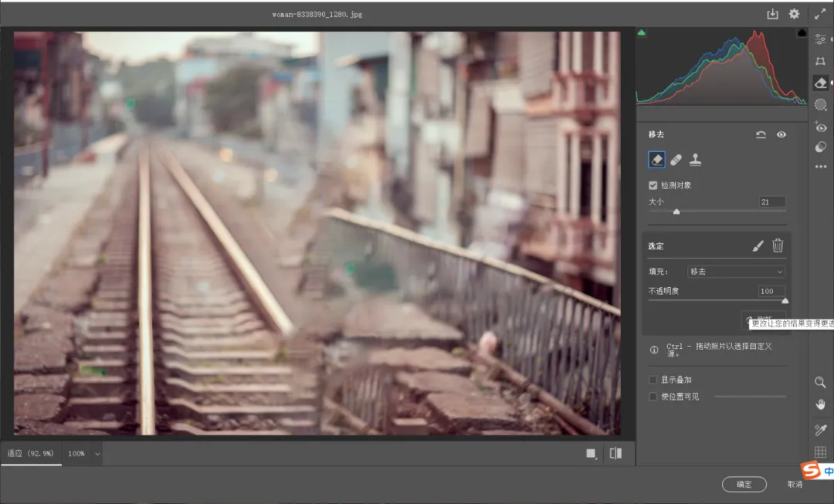This screenshot has width=834, height=504.
Task: Select the Red Eye removal tool
Action: [x=821, y=127]
